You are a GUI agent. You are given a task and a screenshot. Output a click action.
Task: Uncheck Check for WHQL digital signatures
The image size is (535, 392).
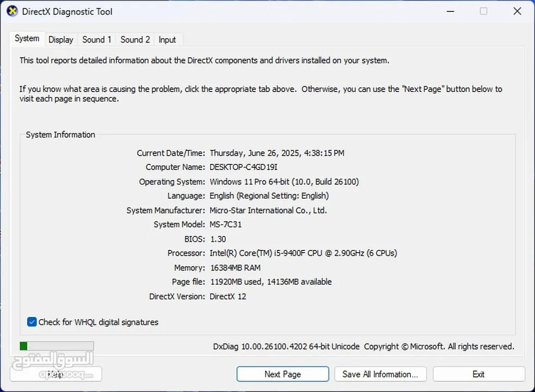pyautogui.click(x=32, y=322)
